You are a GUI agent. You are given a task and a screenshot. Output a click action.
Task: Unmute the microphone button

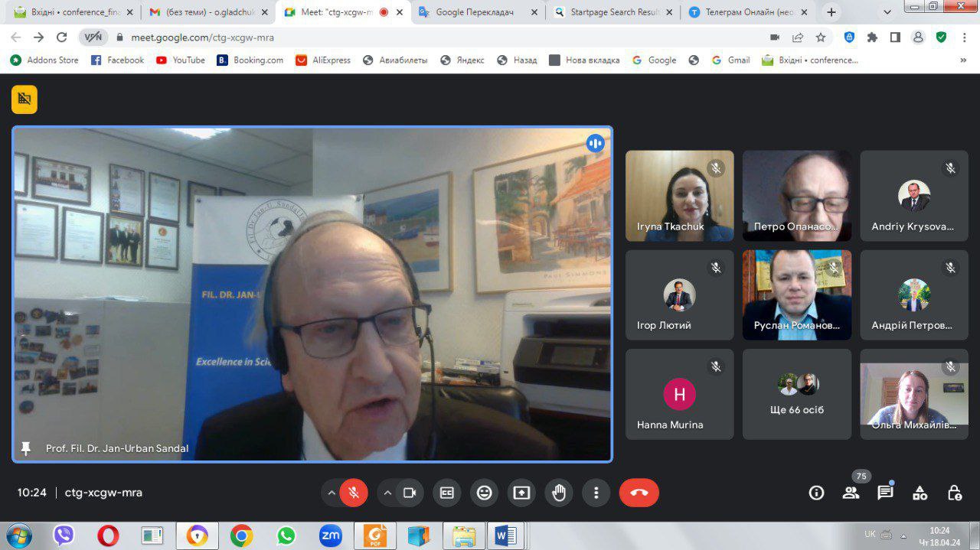[x=353, y=493]
